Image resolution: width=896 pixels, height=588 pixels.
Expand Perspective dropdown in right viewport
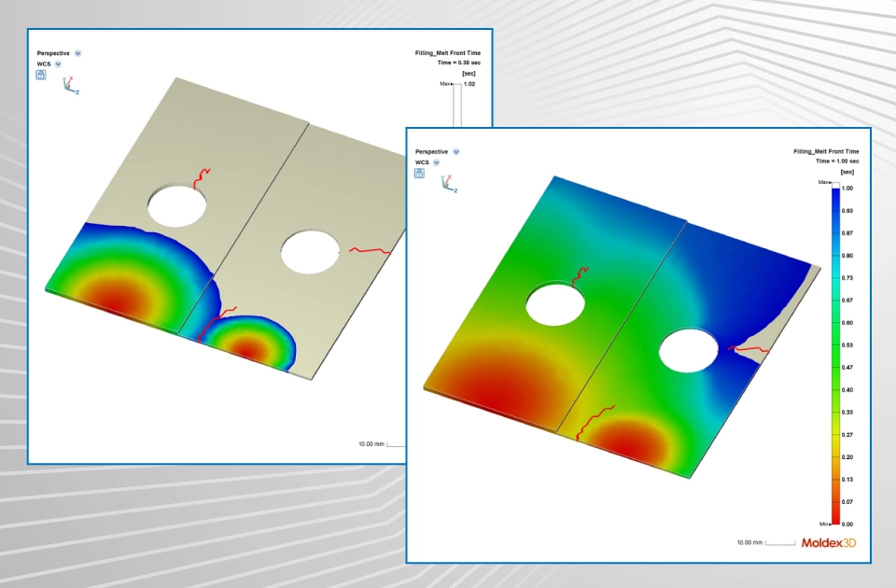[x=456, y=151]
